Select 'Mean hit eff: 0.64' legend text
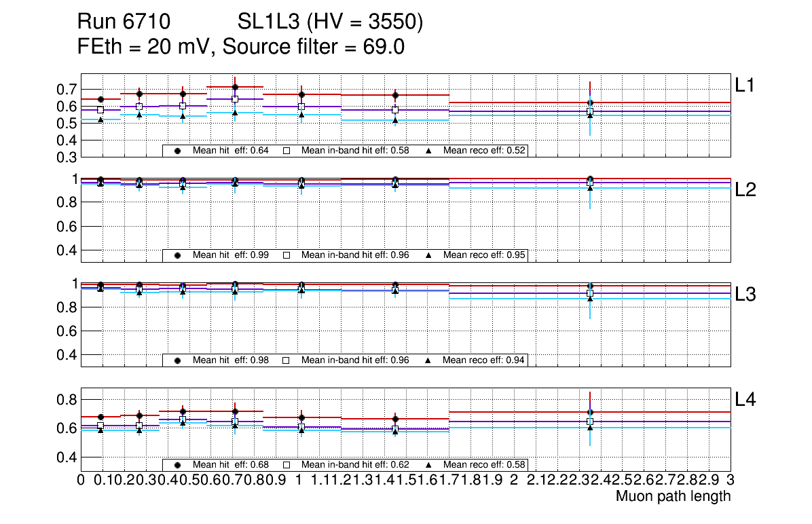Image resolution: width=812 pixels, height=524 pixels. (230, 151)
